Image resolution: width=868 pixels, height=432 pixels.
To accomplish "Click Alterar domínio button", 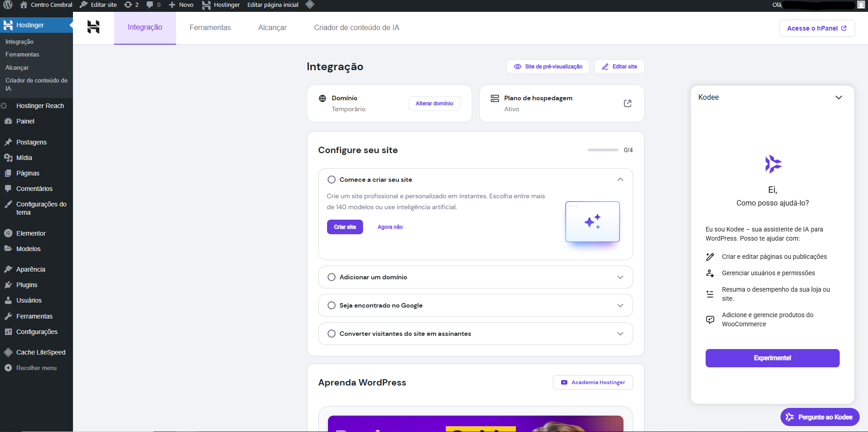I will 434,103.
